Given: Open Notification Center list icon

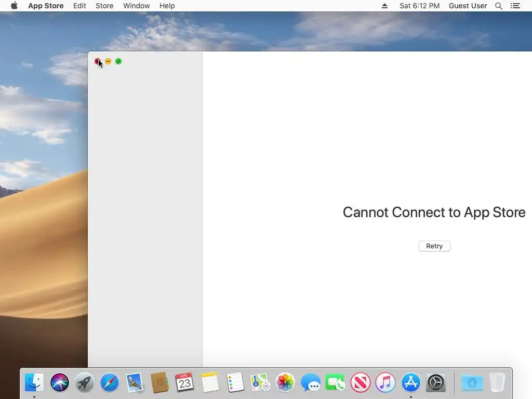Looking at the screenshot, I should click(x=515, y=6).
